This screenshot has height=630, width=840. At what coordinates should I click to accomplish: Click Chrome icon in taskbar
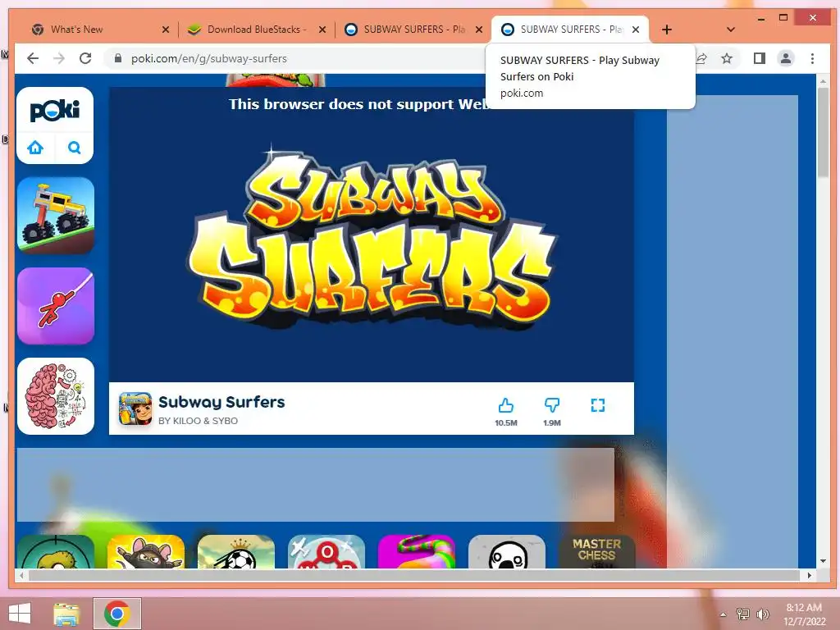click(117, 614)
